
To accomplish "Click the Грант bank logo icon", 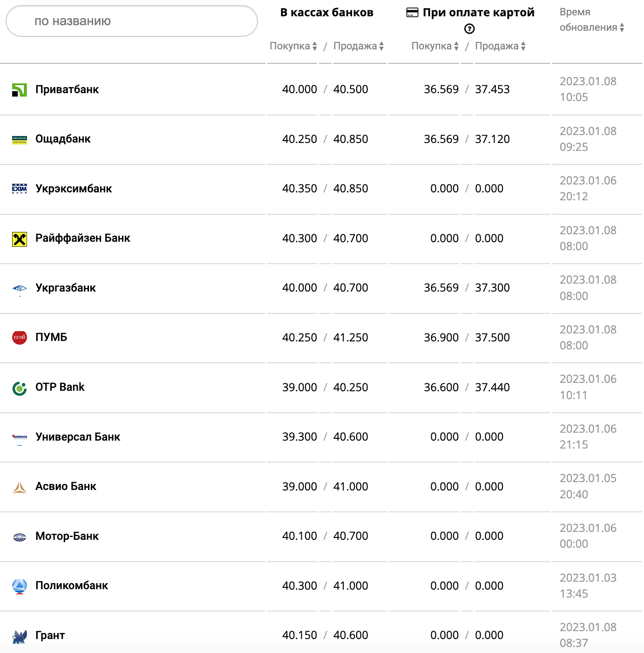I will point(20,636).
